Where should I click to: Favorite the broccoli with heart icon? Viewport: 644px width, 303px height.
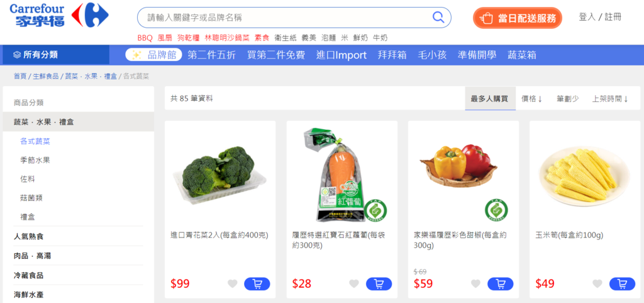[233, 283]
